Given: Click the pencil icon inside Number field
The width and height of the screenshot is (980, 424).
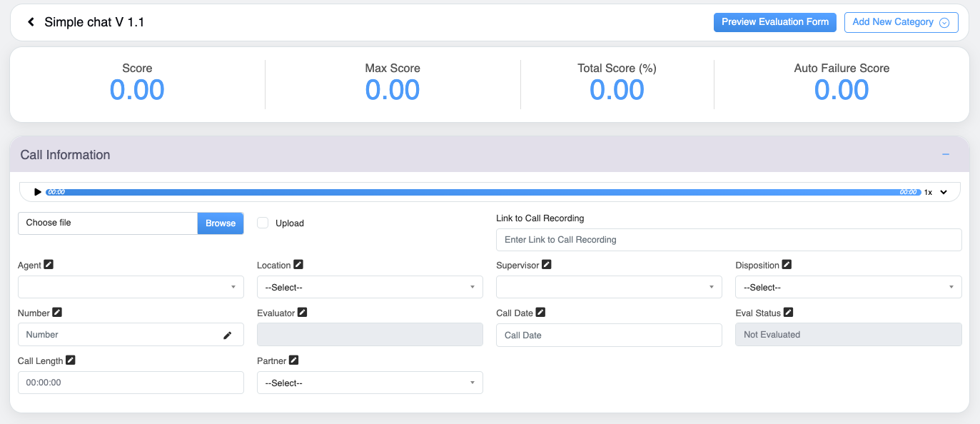Looking at the screenshot, I should tap(228, 335).
